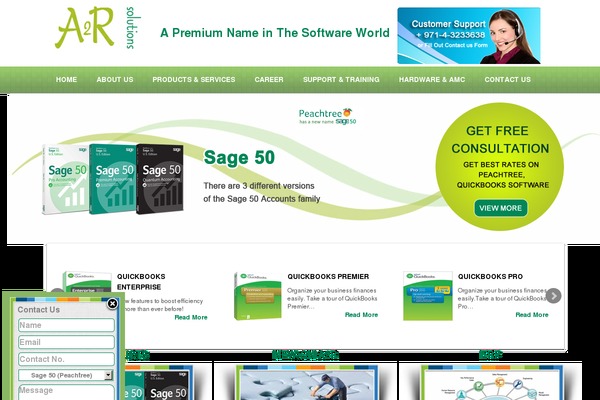Click the View More button
Image resolution: width=600 pixels, height=400 pixels.
[x=501, y=208]
